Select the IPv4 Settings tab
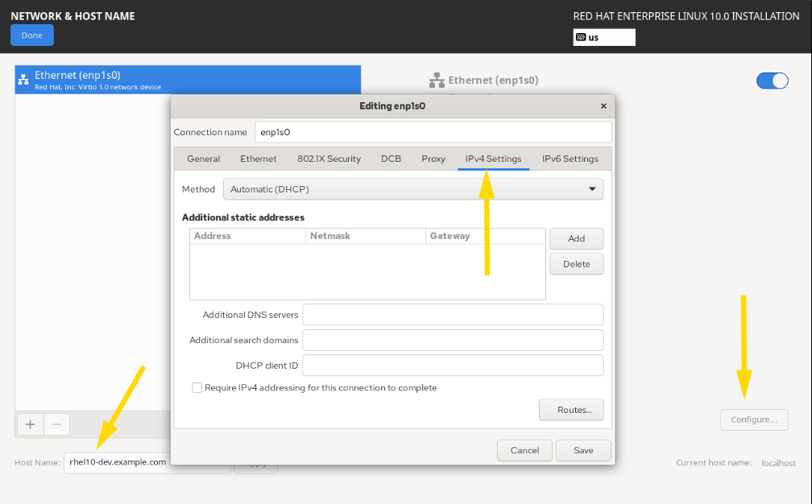This screenshot has height=504, width=812. (493, 159)
